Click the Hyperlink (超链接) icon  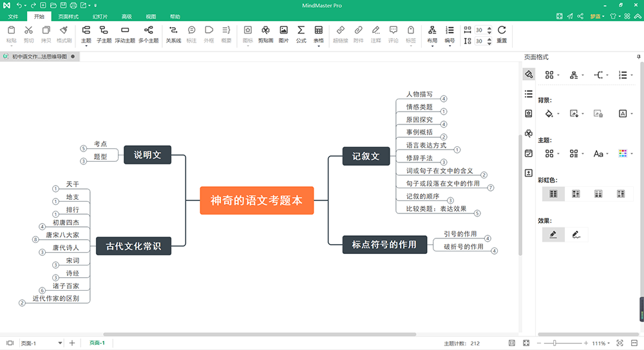point(341,30)
